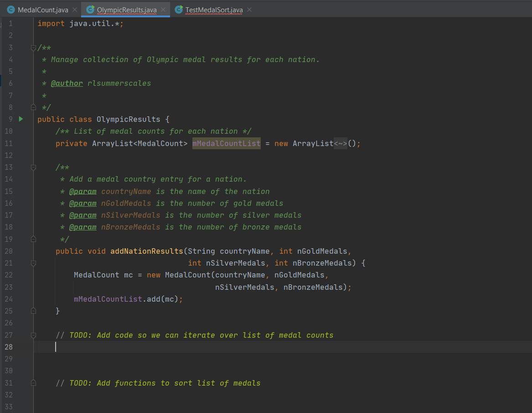Click @param tag for nBronzeMedals

coord(83,227)
